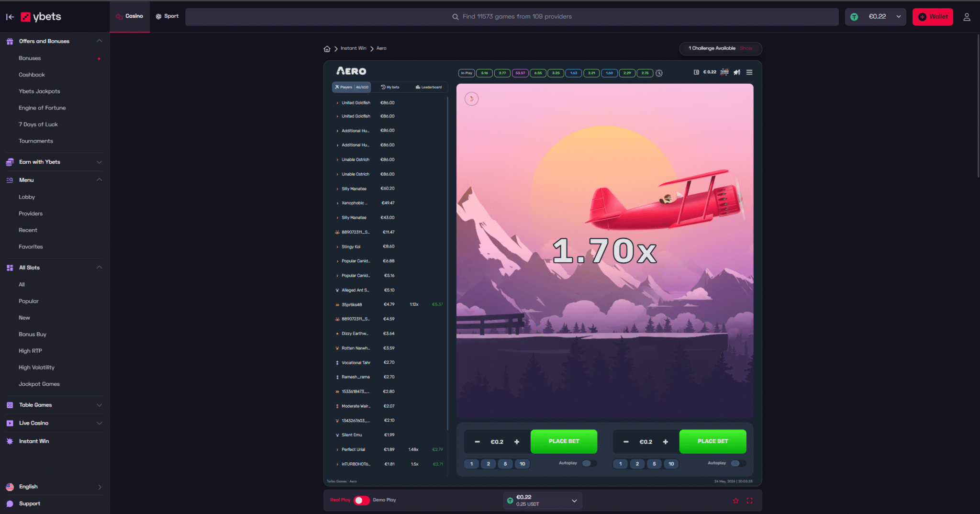Viewport: 980px width, 514px height.
Task: Open the round history clock icon
Action: tap(659, 73)
